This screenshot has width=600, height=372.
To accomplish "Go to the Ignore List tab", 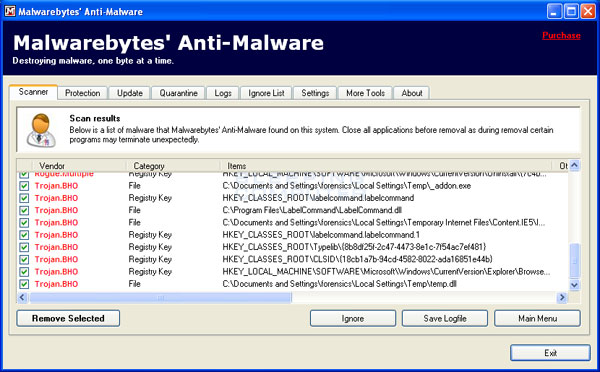I will 266,93.
